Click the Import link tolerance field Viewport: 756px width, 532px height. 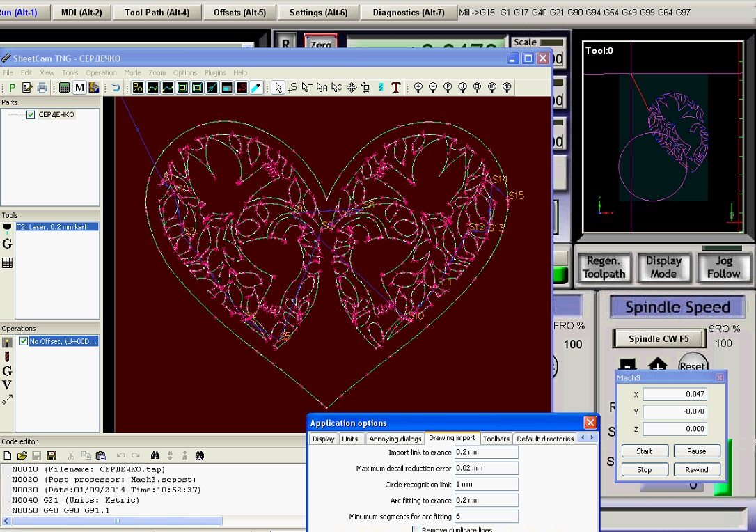486,453
